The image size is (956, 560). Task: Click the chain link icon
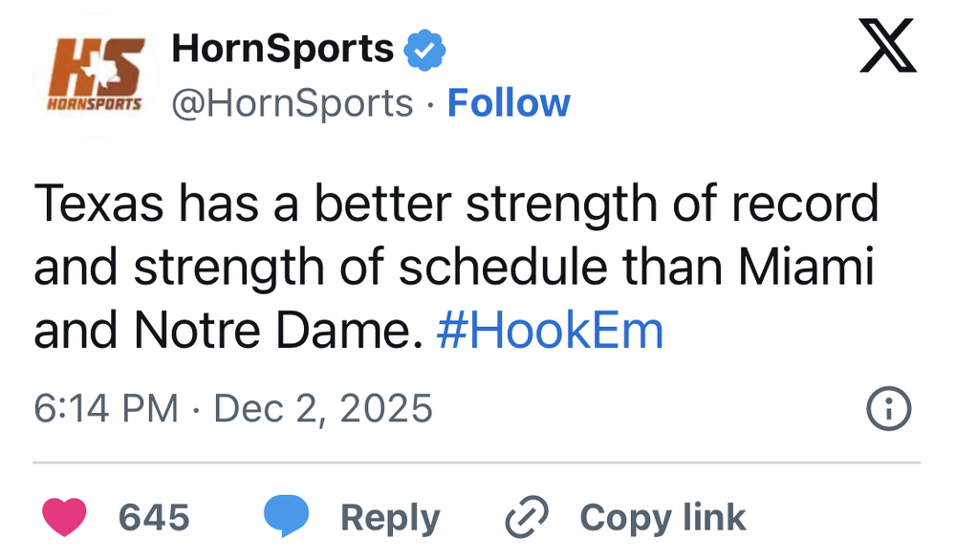[525, 518]
